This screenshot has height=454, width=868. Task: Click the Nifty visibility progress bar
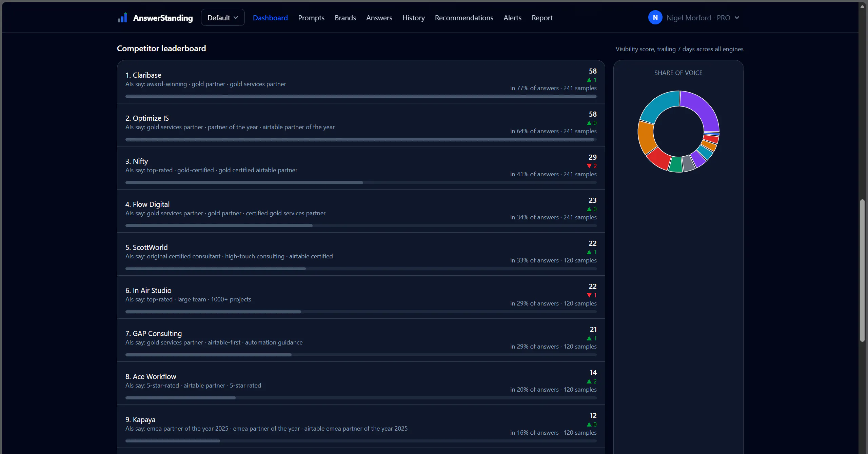click(x=361, y=182)
